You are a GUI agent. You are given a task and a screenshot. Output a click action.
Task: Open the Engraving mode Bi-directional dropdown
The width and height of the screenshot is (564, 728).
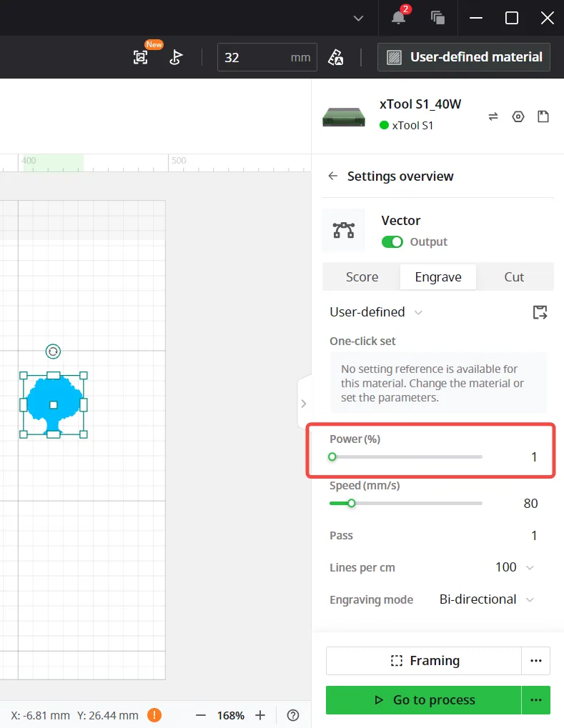point(486,599)
